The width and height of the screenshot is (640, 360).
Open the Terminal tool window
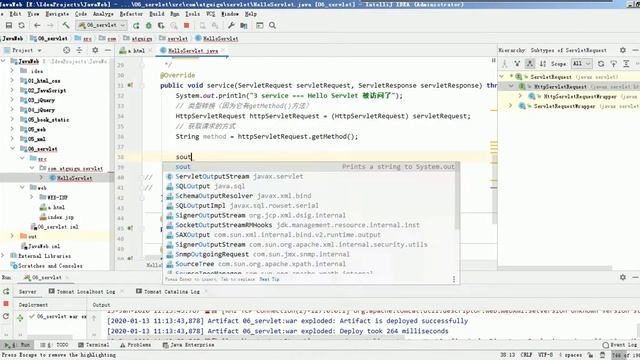point(94,345)
